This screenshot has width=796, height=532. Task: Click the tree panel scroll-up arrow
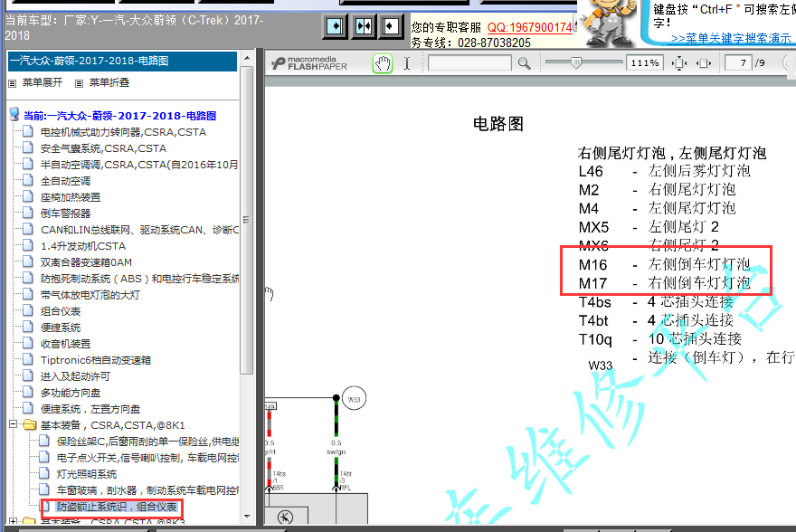point(247,58)
